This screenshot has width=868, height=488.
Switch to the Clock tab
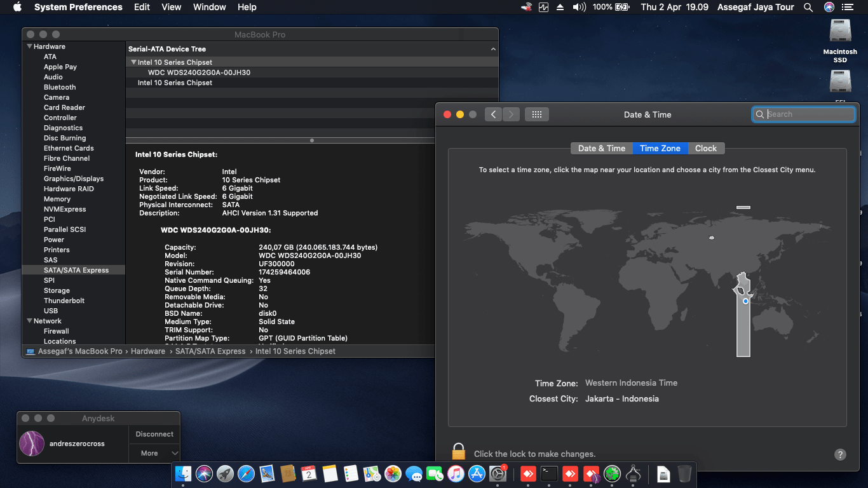(705, 148)
